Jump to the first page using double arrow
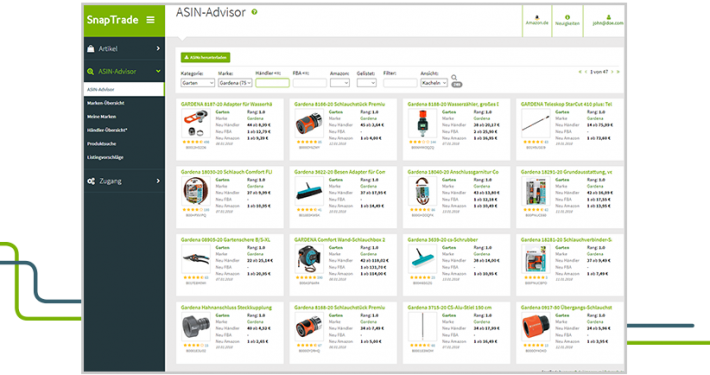Screen dimensions: 710x375 click(x=580, y=72)
